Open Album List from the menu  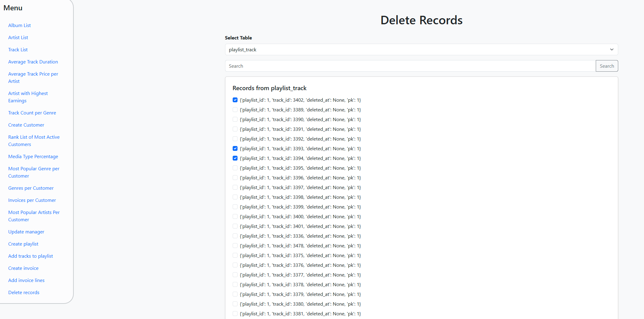coord(19,25)
